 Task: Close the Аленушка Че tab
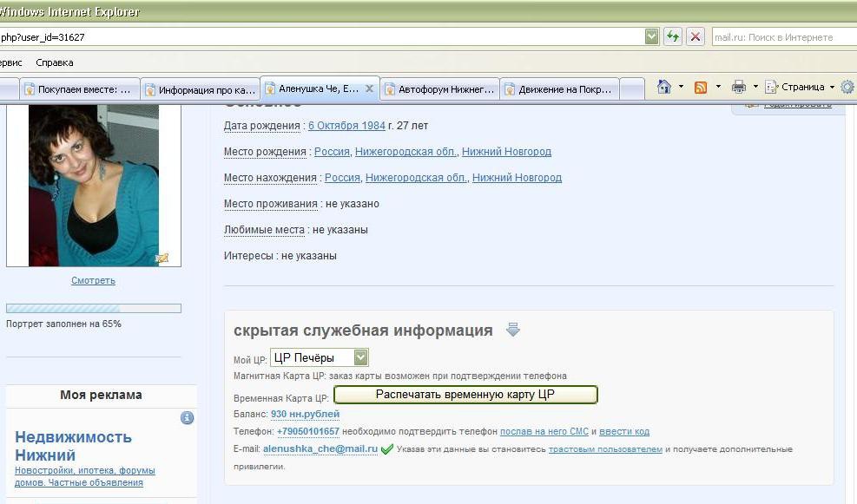pyautogui.click(x=370, y=88)
